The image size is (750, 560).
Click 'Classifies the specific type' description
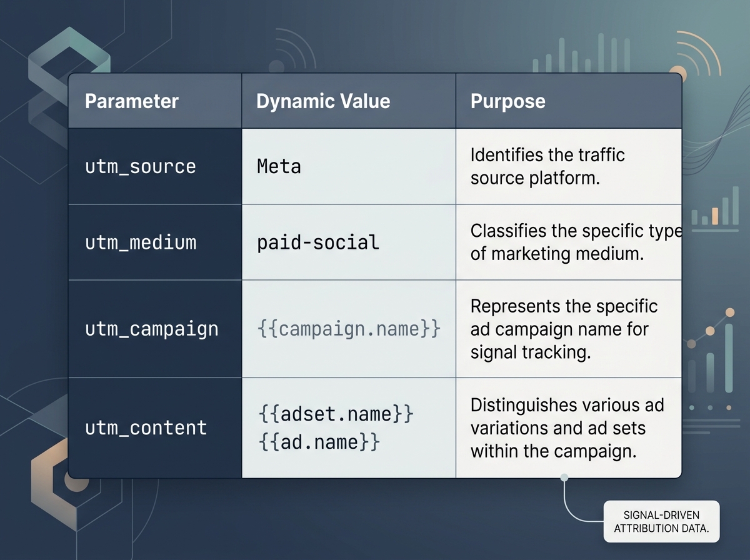tap(575, 242)
